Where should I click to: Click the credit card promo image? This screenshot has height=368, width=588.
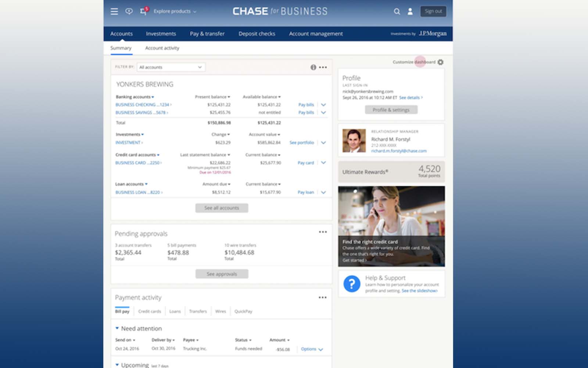point(391,226)
